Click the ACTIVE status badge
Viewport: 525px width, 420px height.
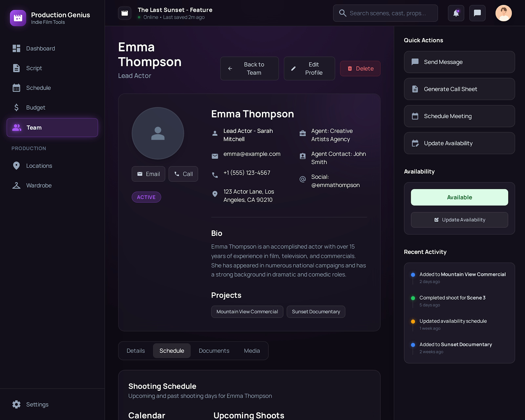(x=146, y=197)
